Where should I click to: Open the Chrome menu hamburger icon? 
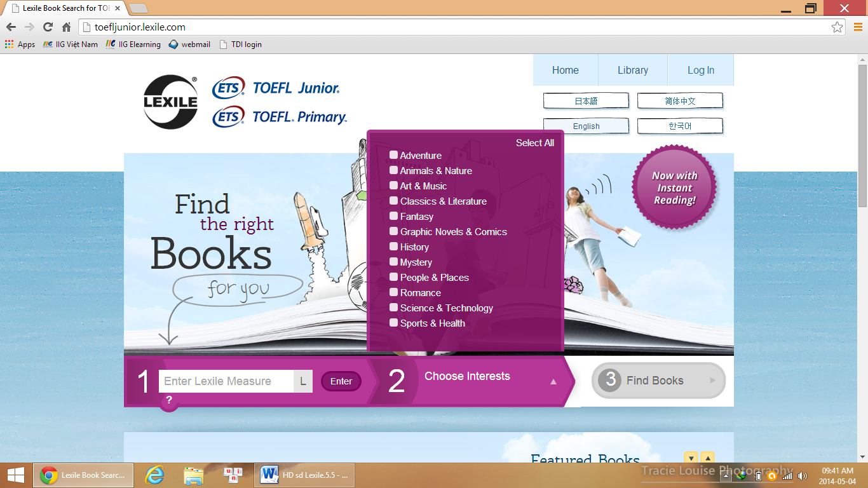pyautogui.click(x=857, y=27)
